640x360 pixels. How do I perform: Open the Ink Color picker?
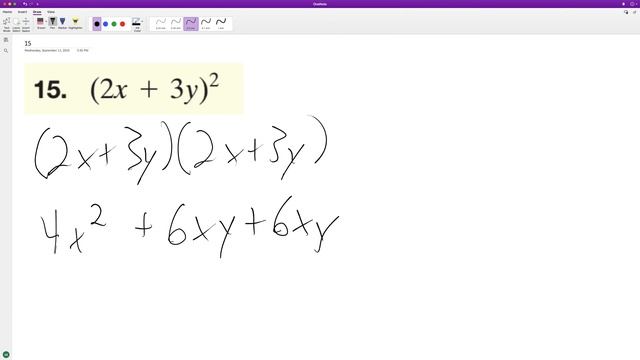coord(137,24)
